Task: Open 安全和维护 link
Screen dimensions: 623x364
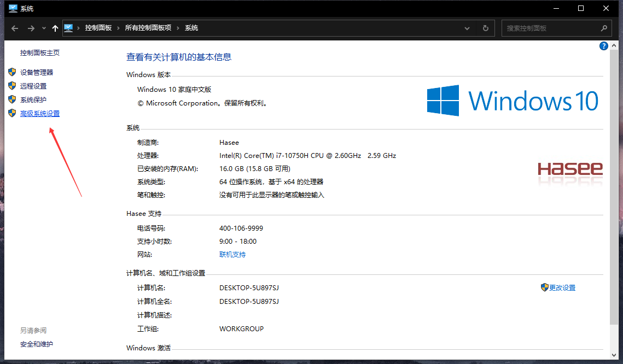Action: (x=37, y=344)
